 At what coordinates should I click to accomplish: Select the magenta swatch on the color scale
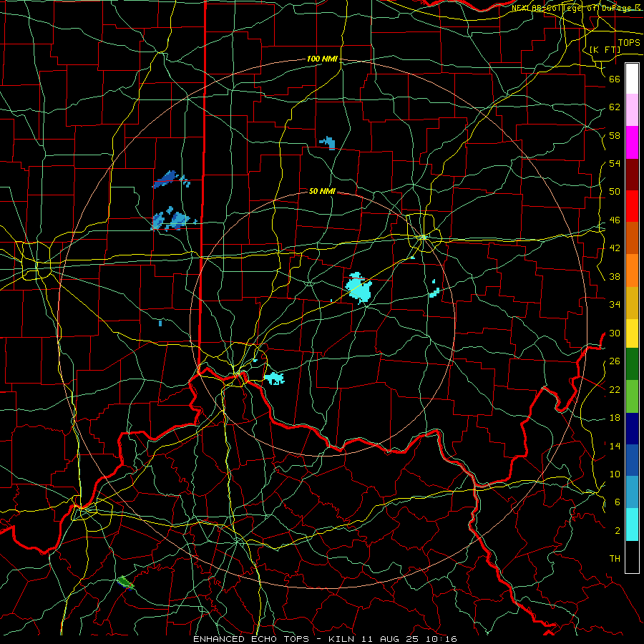tap(632, 142)
